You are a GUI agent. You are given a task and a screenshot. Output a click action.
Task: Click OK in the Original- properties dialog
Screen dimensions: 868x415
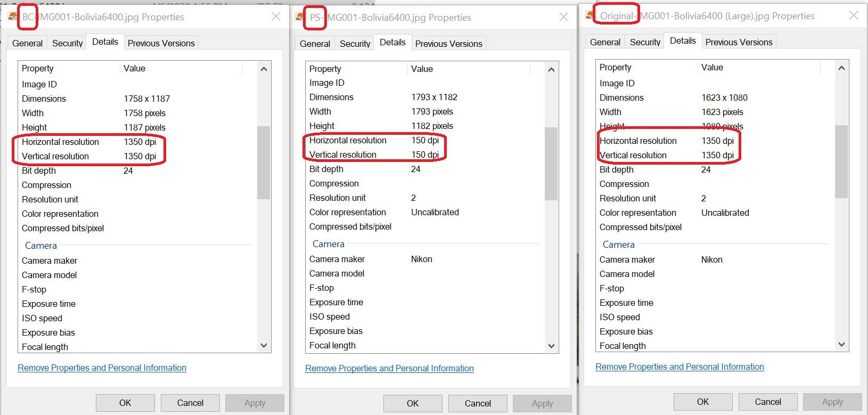coord(703,402)
